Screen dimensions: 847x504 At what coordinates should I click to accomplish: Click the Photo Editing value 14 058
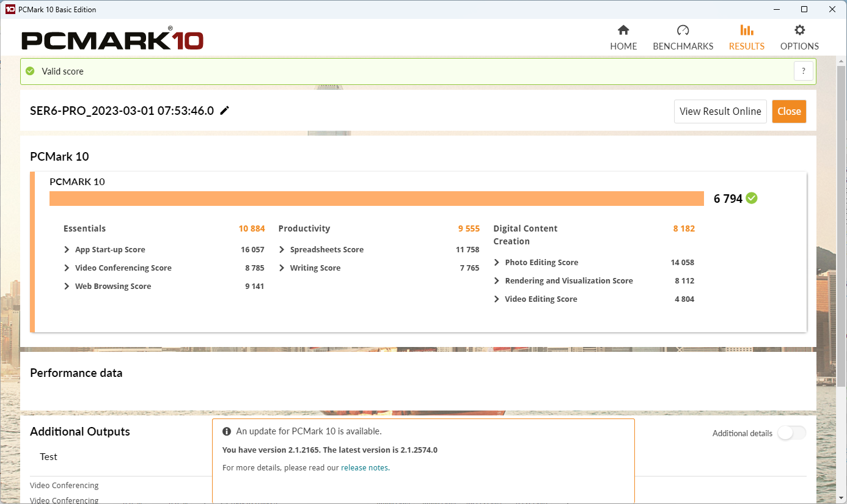point(683,262)
